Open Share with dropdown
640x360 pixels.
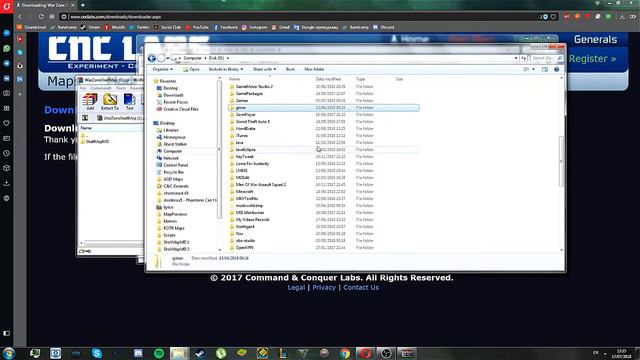[264, 69]
